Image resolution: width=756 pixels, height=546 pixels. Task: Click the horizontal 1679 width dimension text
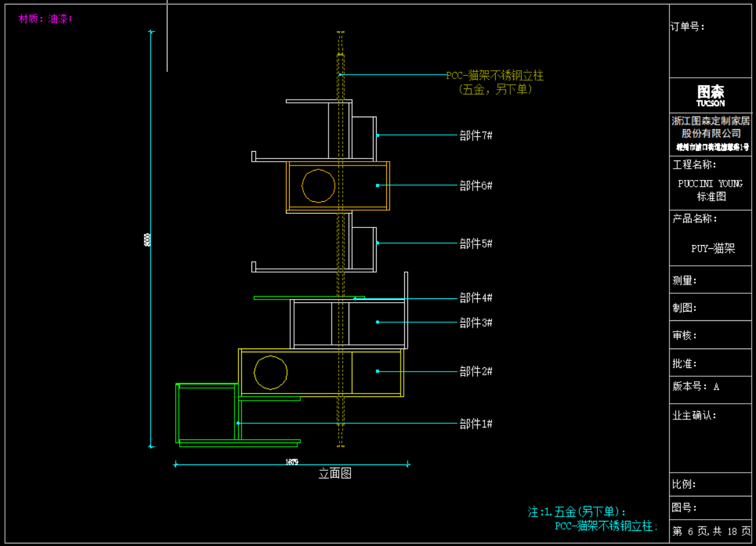[291, 462]
